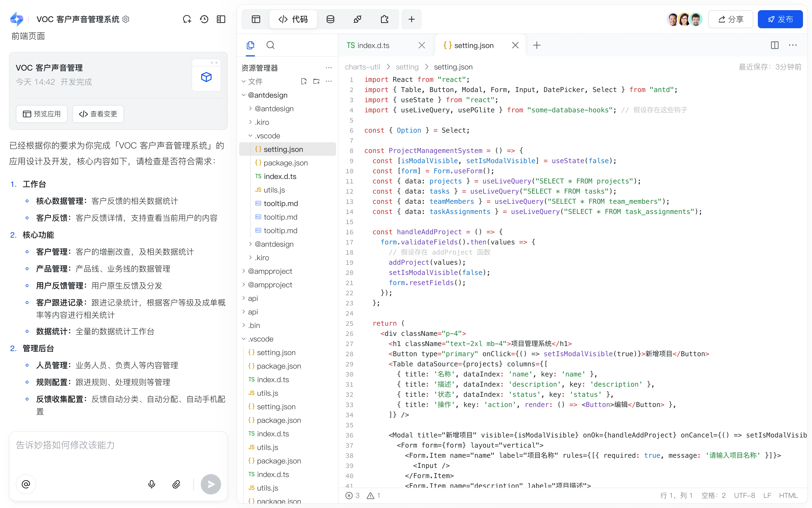Expand the first .kiro folder
This screenshot has width=812, height=508.
pos(250,122)
